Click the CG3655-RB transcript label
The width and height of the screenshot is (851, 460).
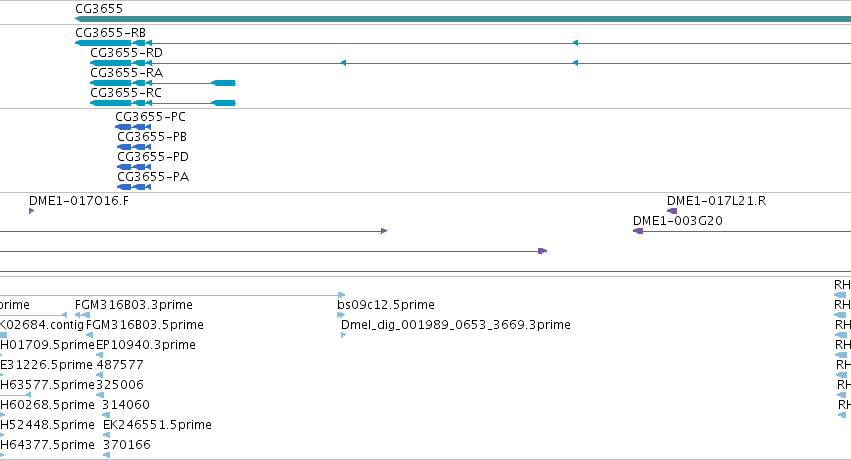point(110,33)
